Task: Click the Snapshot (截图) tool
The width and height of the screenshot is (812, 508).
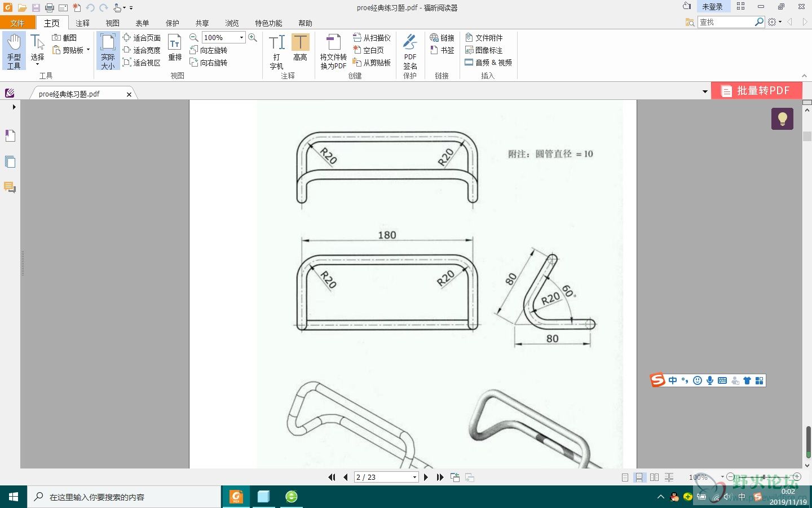Action: (x=64, y=38)
